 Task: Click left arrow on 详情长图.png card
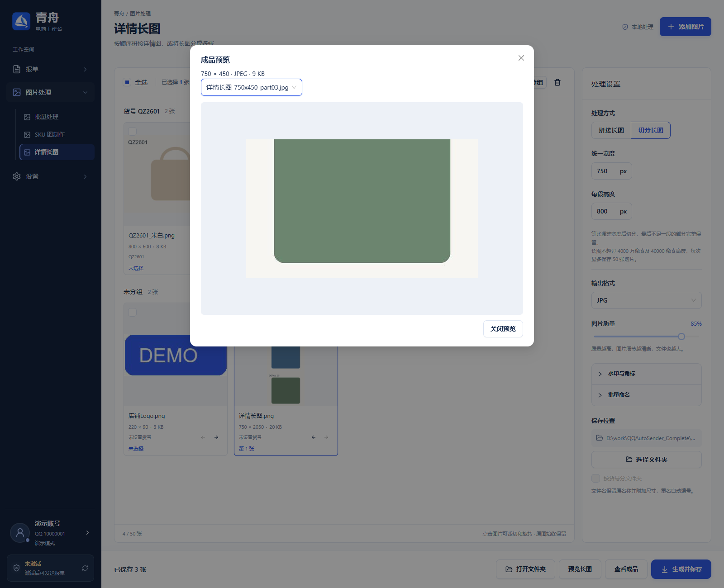tap(314, 437)
